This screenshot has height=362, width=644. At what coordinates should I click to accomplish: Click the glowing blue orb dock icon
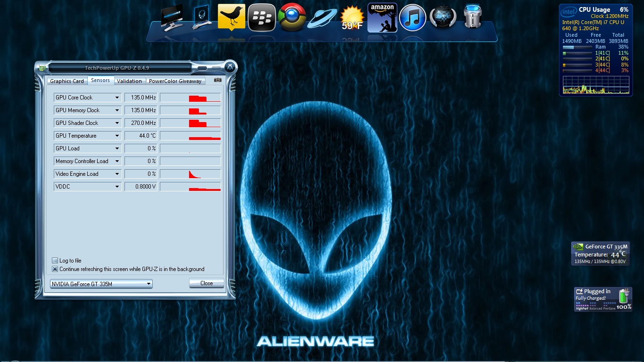[x=443, y=18]
